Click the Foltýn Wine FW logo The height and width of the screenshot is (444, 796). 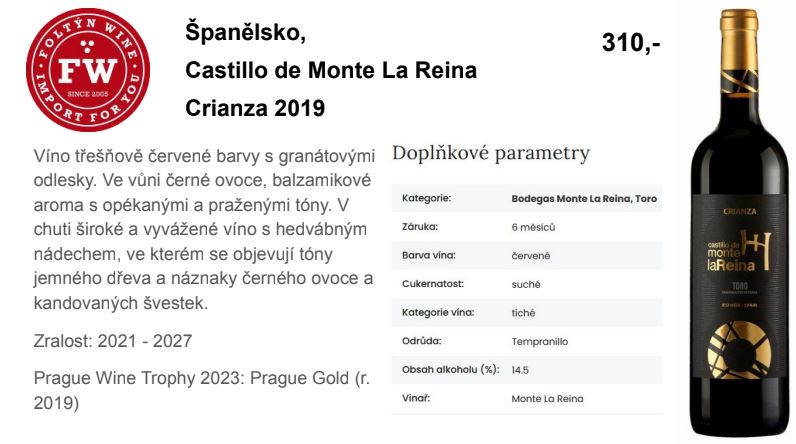click(88, 70)
